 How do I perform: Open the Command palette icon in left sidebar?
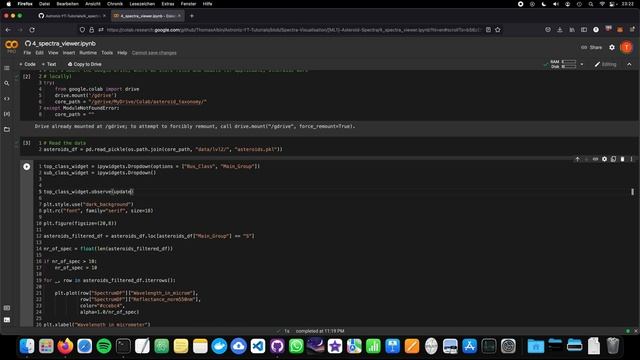7,308
